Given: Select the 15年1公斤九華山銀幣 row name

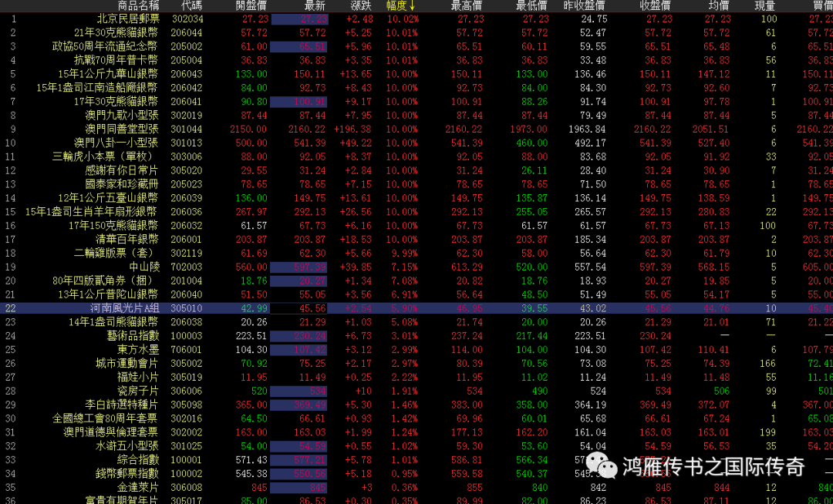Looking at the screenshot, I should coord(109,74).
